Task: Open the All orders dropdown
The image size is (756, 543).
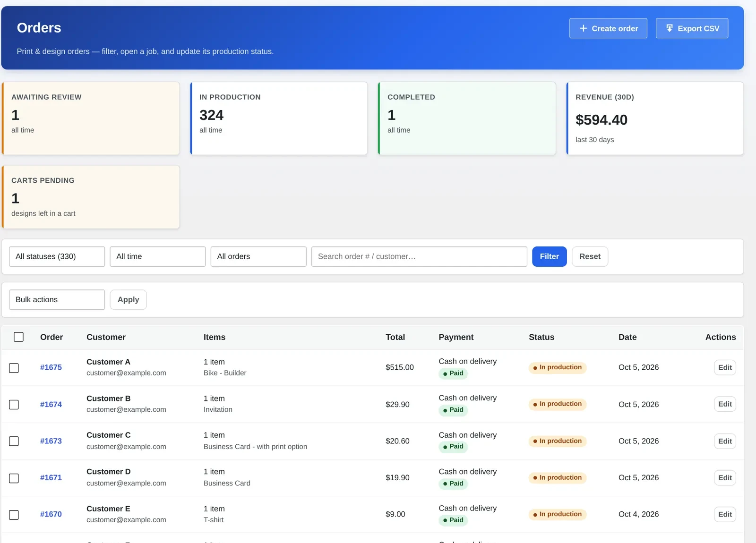Action: coord(258,256)
